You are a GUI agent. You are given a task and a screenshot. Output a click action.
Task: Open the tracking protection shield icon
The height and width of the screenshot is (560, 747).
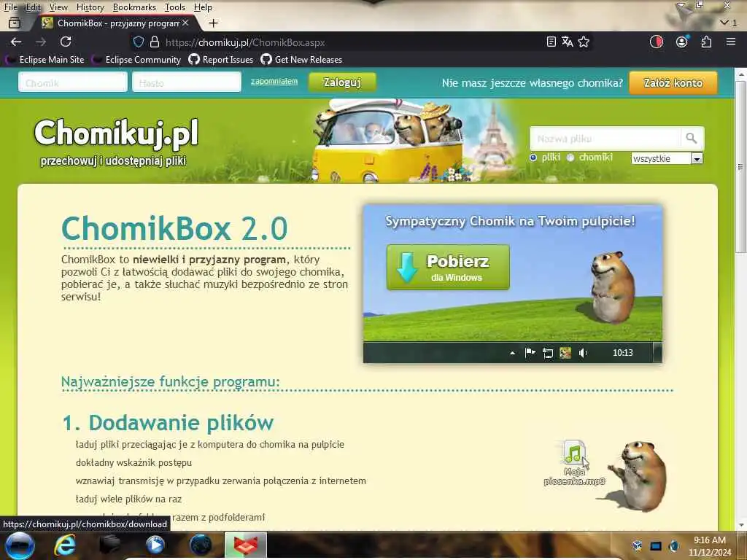138,42
